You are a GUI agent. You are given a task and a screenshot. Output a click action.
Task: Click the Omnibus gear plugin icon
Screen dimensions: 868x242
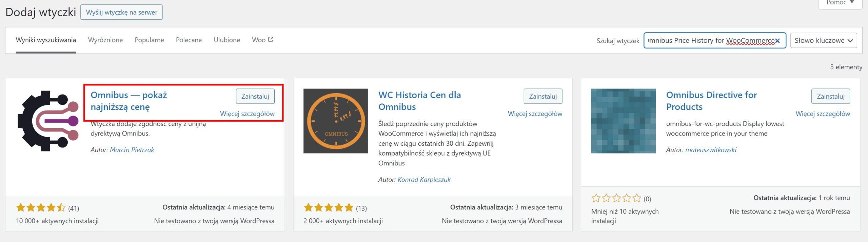[x=48, y=121]
